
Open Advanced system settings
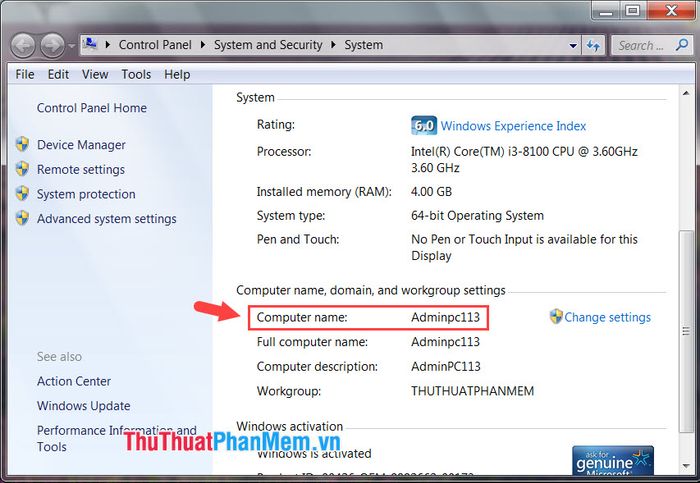click(x=107, y=219)
